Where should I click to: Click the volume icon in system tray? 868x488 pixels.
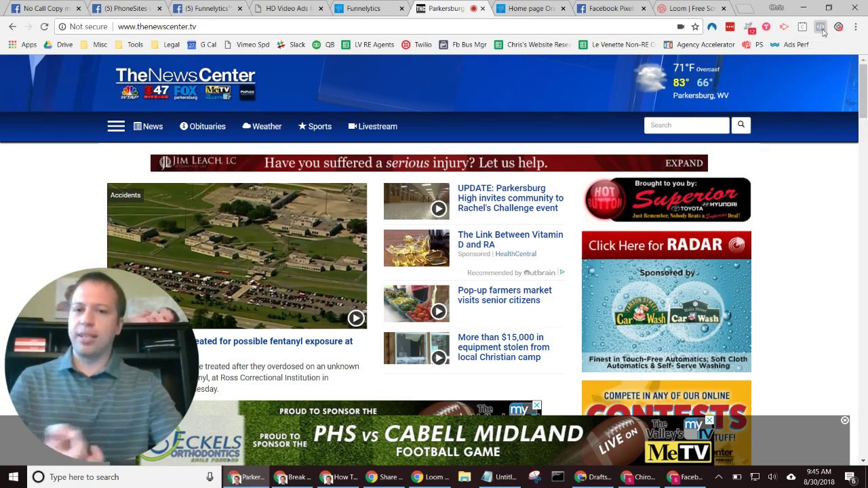772,476
